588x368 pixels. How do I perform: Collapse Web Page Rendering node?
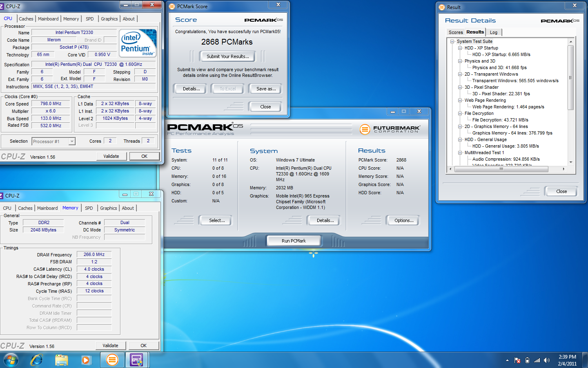[x=460, y=100]
